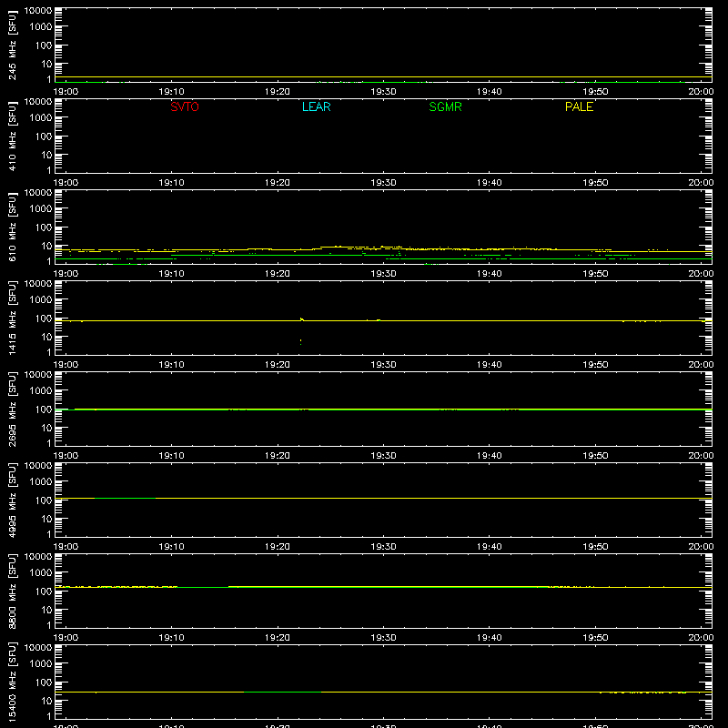
Task: Click the 19:40 time label below the 610 MHz plot
Action: [x=490, y=274]
